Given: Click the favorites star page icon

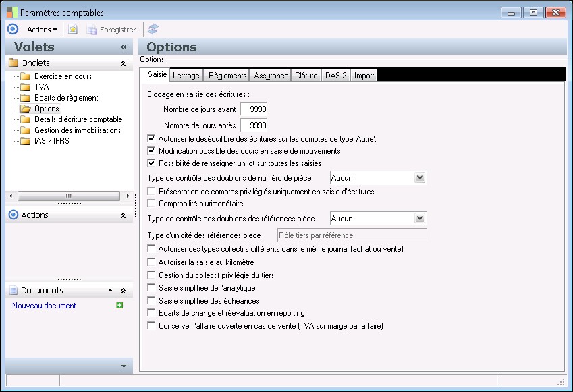Looking at the screenshot, I should 73,30.
